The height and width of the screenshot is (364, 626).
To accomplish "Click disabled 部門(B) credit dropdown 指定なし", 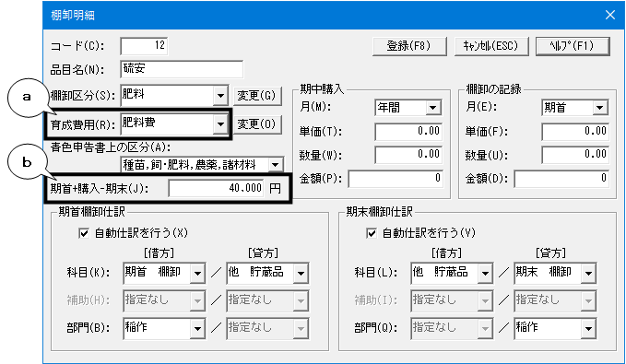I will (268, 328).
